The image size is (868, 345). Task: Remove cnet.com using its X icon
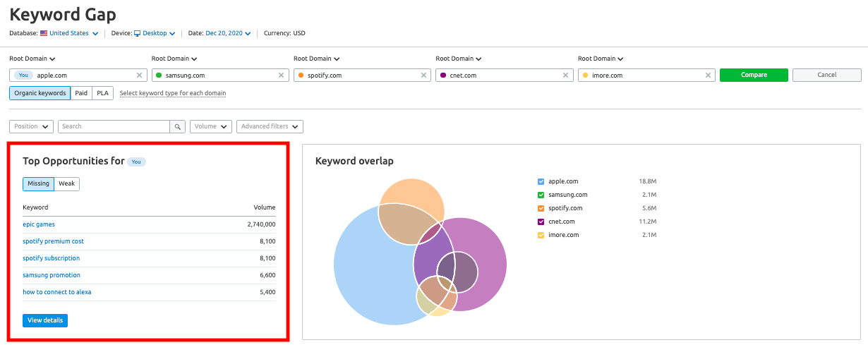point(565,75)
